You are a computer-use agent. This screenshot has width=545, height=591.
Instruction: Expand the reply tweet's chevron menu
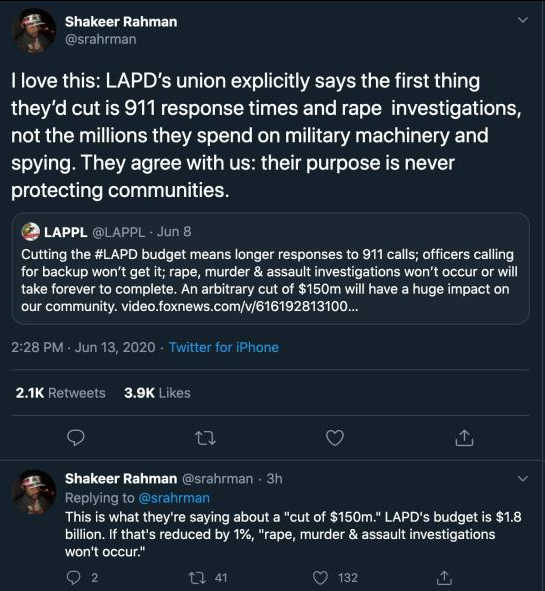click(x=522, y=479)
